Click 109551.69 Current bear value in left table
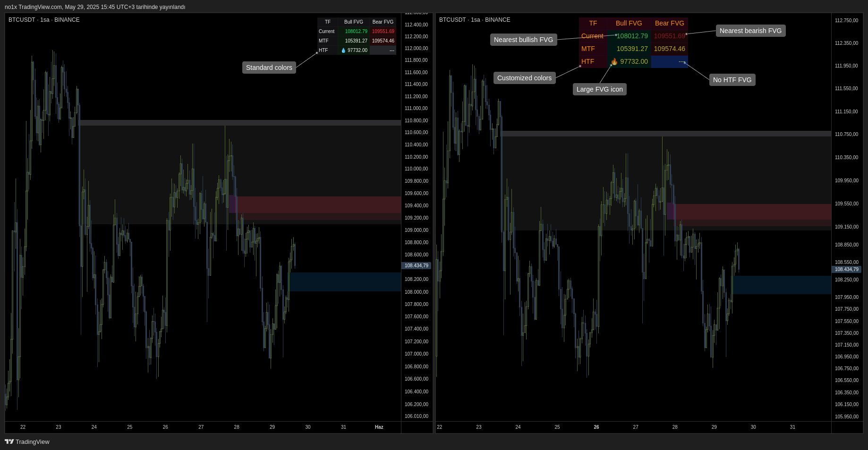868x450 pixels. 383,31
